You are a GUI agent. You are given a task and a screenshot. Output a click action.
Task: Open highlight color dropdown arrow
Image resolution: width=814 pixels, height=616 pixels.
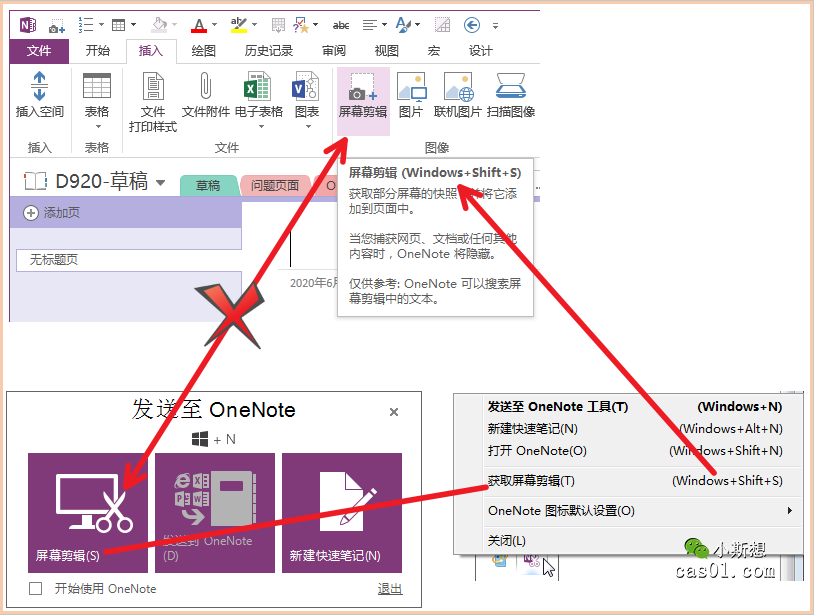pos(254,24)
